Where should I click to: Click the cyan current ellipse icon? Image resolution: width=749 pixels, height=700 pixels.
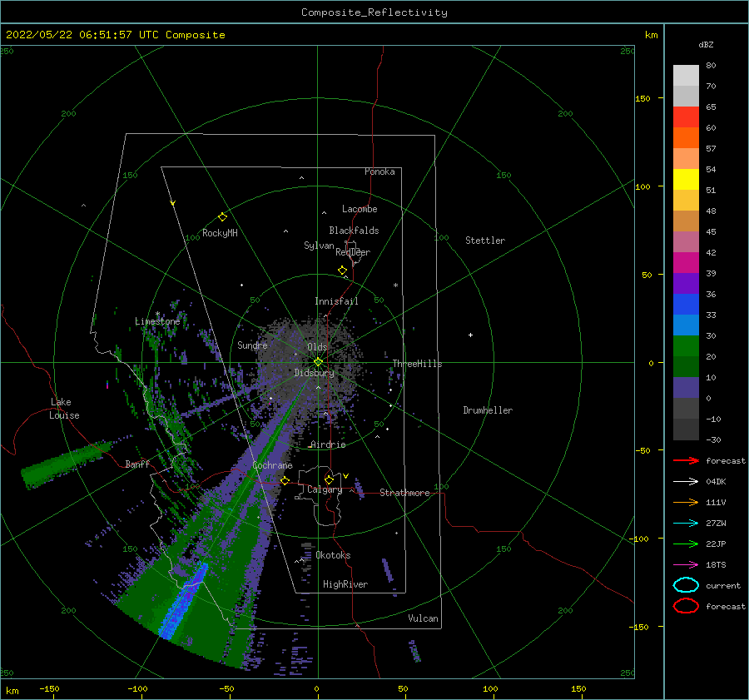686,585
